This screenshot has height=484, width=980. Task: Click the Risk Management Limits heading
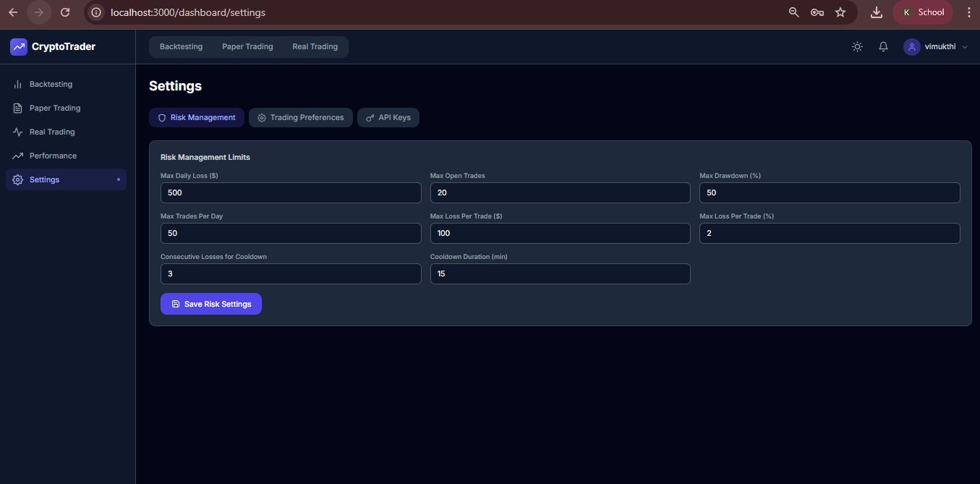point(205,158)
